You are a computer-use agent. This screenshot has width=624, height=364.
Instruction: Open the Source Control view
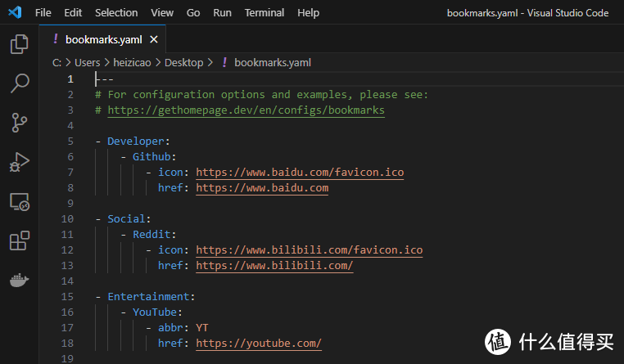pos(19,123)
